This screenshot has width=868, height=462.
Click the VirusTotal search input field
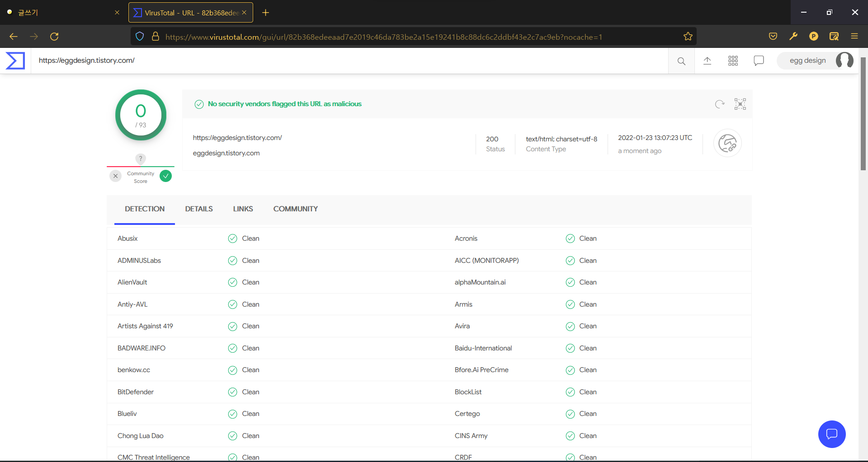pos(349,61)
